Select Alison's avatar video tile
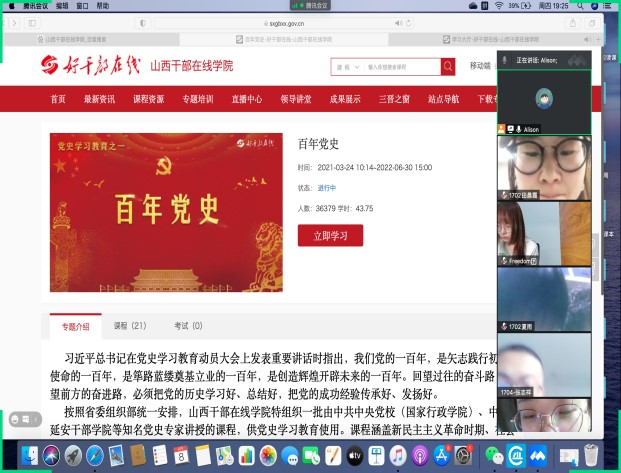621x473 pixels. click(544, 98)
